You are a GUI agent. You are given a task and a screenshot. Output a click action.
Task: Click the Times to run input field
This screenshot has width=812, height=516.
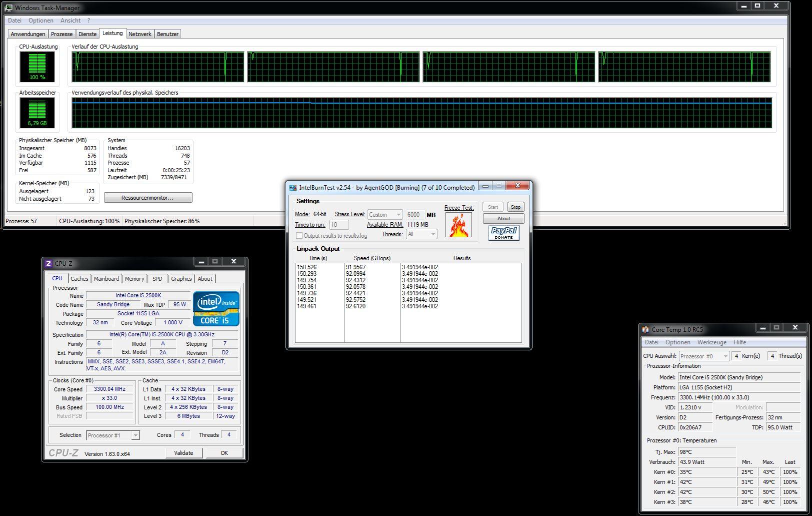coord(339,225)
